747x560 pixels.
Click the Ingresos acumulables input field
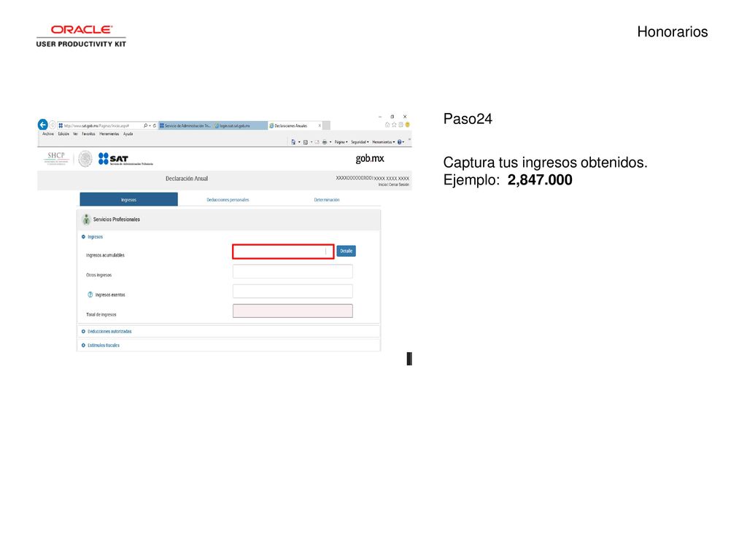pos(283,252)
